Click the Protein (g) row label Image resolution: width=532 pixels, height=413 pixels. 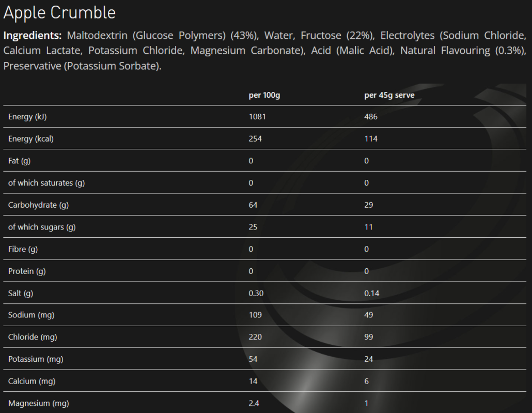coord(26,271)
